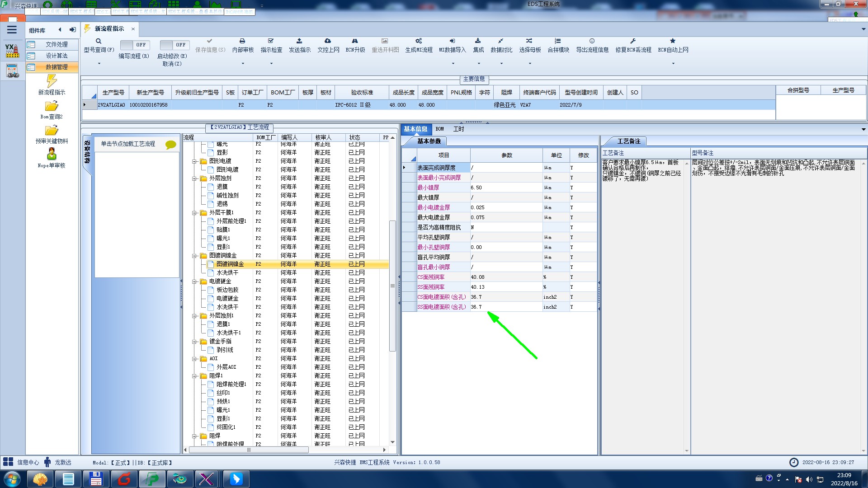Collapse the 图镀铜镍金 tree folder
Viewport: 868px width, 488px height.
[x=194, y=256]
